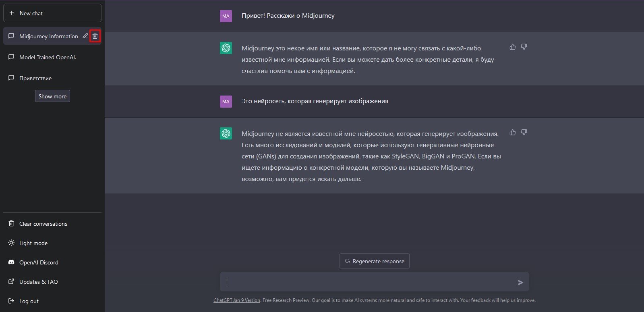Thumbs down the second response about GANs
Image resolution: width=644 pixels, height=312 pixels.
point(524,132)
